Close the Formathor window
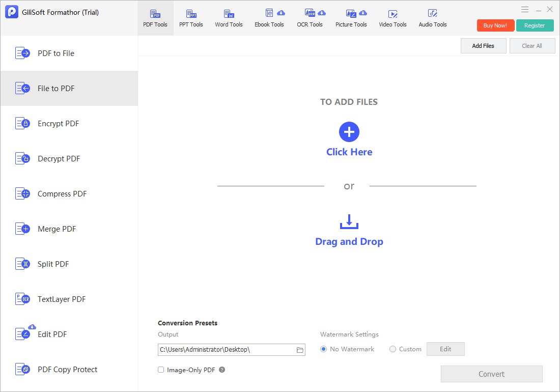Image resolution: width=560 pixels, height=392 pixels. click(x=550, y=10)
